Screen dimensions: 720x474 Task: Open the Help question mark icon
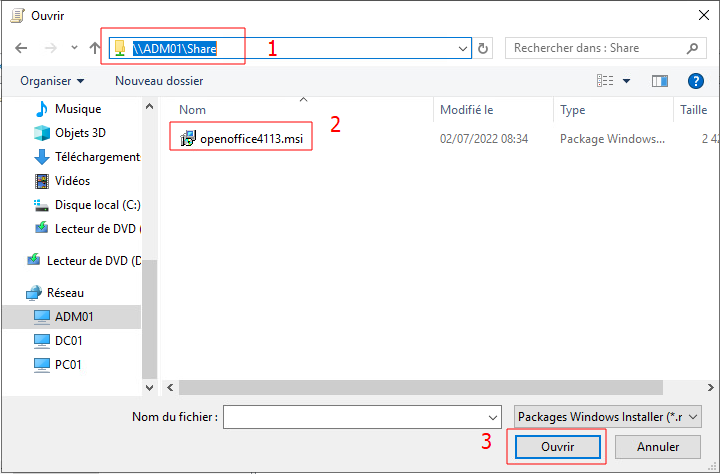pos(696,80)
